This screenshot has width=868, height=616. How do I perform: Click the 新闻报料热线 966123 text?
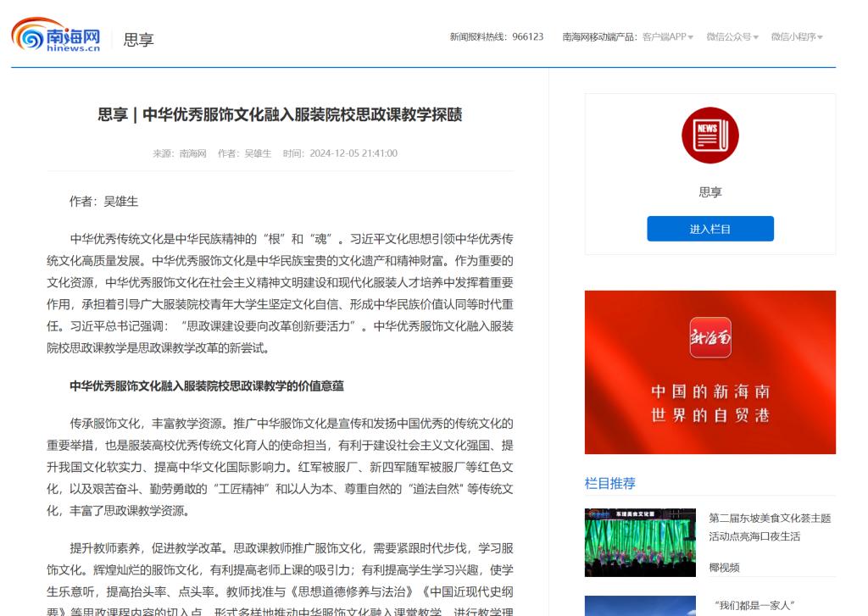pos(496,37)
